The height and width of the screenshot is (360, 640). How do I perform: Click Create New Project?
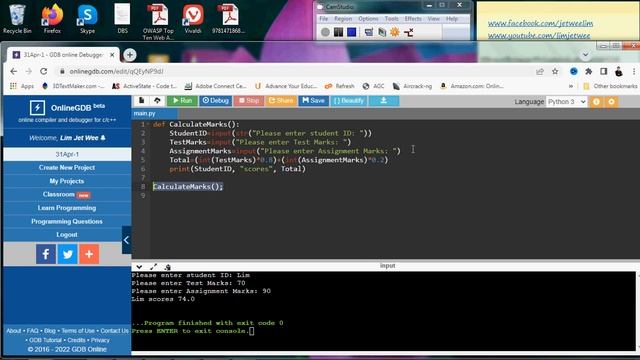(67, 168)
